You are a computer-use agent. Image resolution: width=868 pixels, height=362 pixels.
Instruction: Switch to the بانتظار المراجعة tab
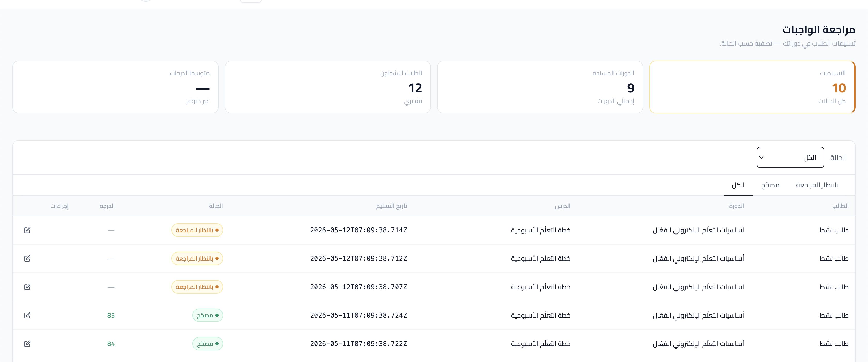[817, 185]
